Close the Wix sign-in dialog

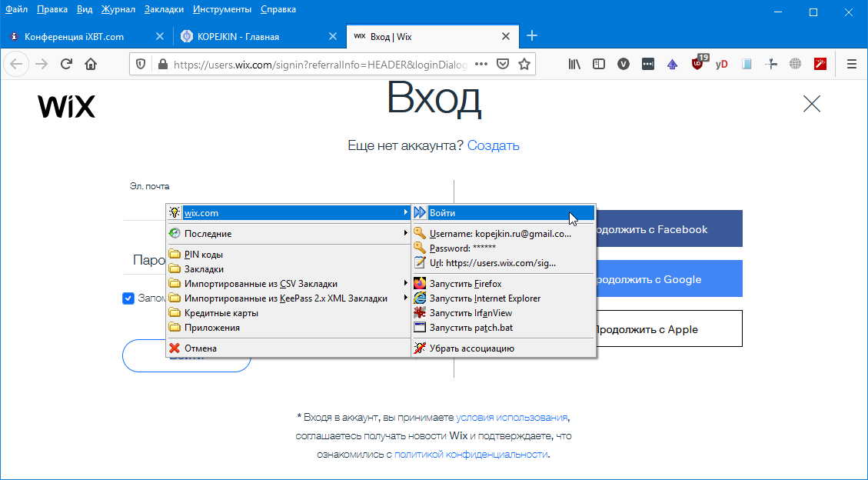tap(812, 104)
